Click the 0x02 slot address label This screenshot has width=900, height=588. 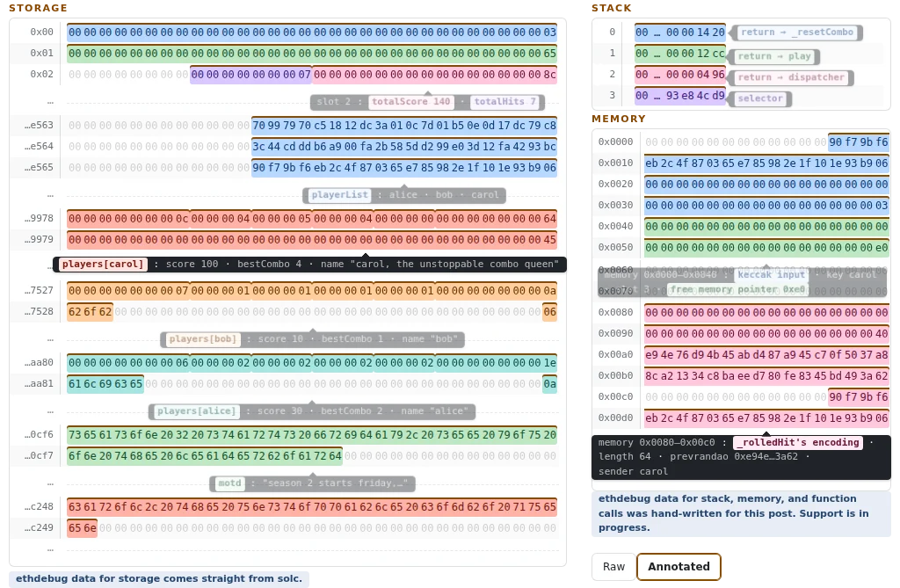[42, 75]
